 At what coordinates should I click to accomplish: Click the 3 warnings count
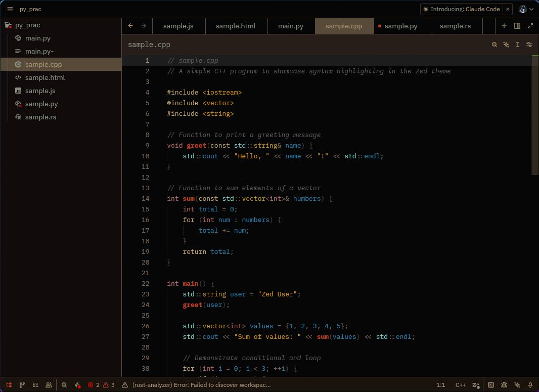click(109, 385)
